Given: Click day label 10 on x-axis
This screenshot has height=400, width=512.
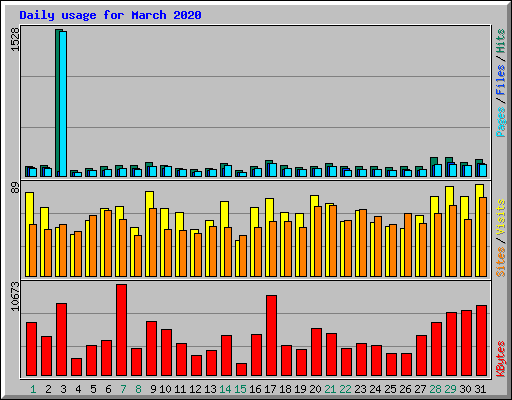Looking at the screenshot, I should tap(165, 389).
